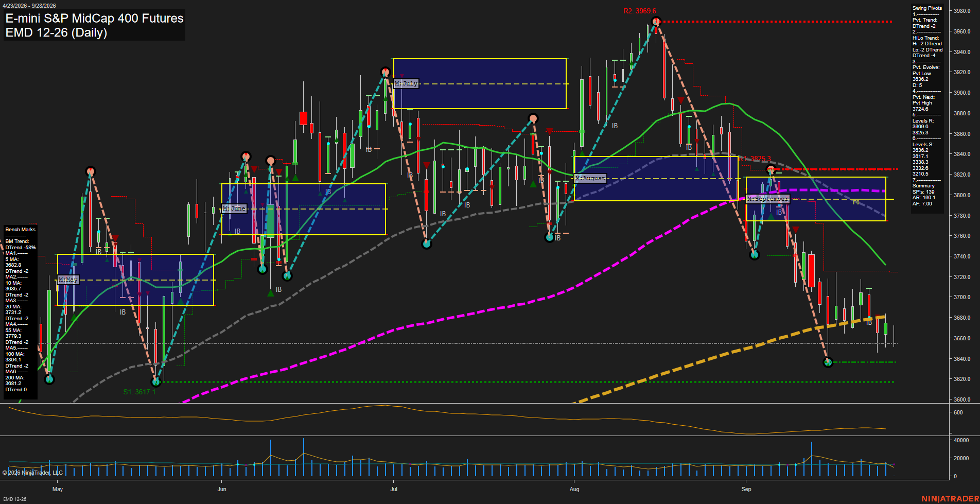Click the Aug label on time axis
Image resolution: width=980 pixels, height=504 pixels.
click(x=574, y=489)
